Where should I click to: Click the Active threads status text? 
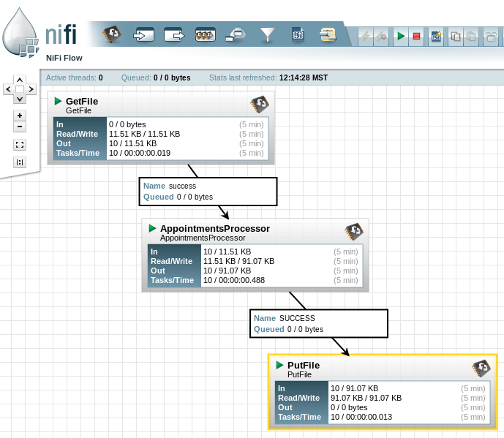pyautogui.click(x=75, y=78)
